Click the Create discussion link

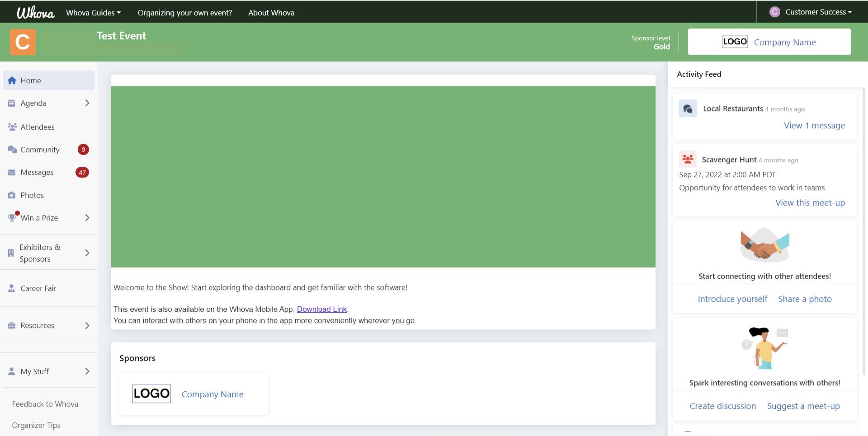pyautogui.click(x=722, y=406)
